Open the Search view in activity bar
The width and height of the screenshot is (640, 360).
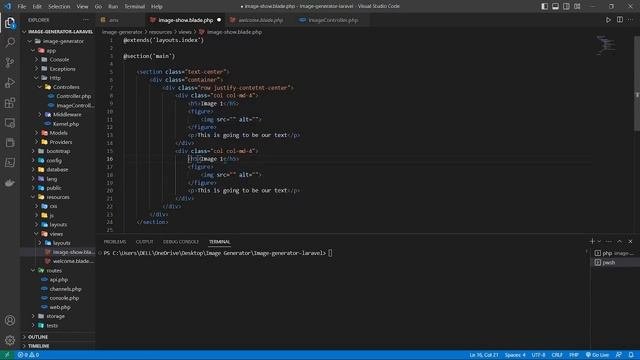[x=10, y=42]
